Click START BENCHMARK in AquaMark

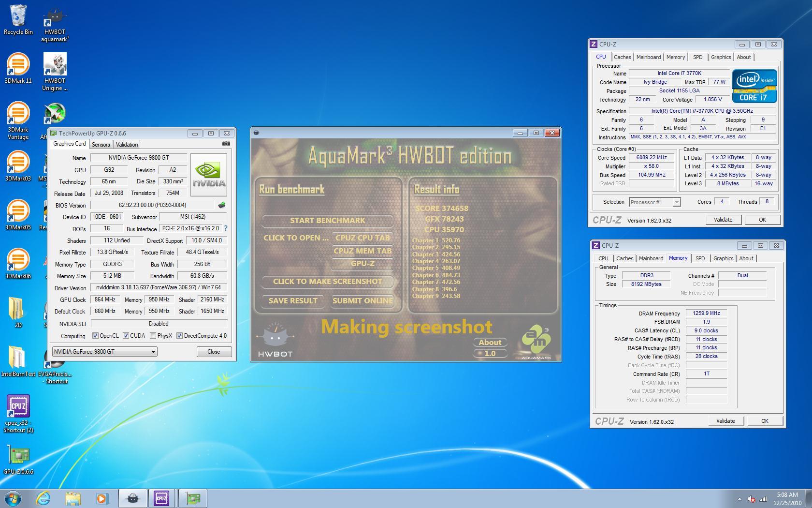coord(327,221)
